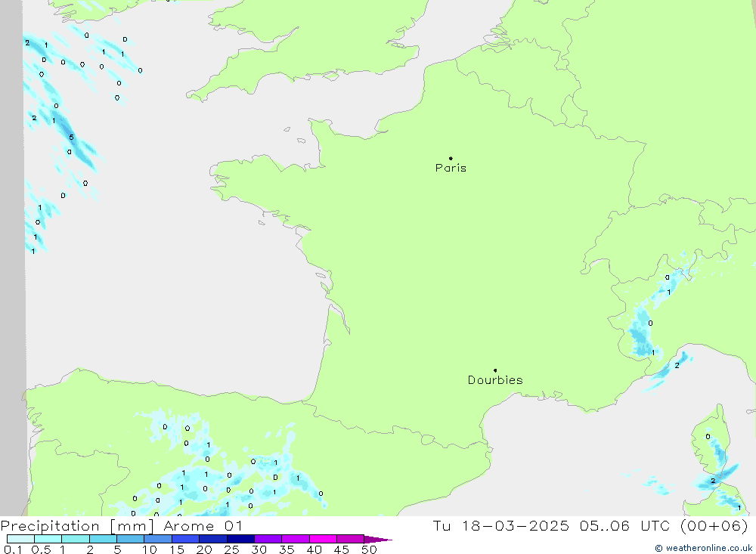Select the Paris map label
Screen dimensions: 756x554
[x=451, y=169]
